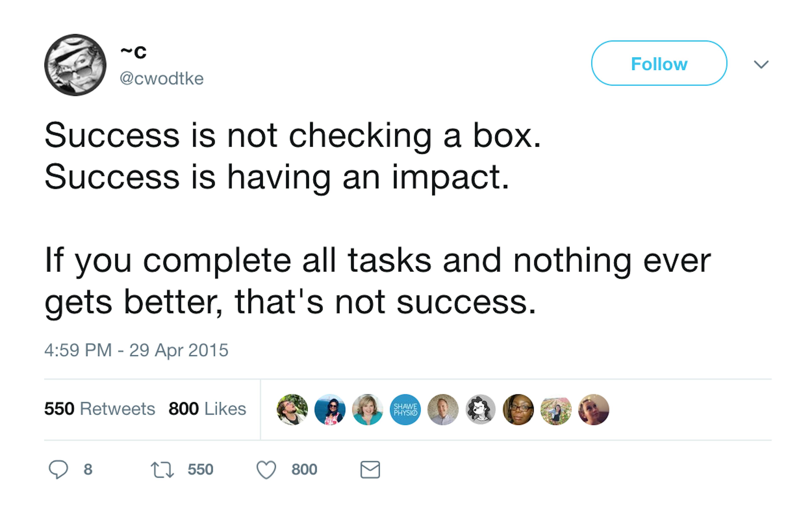Click the reply speech bubble icon
This screenshot has width=812, height=515.
58,469
